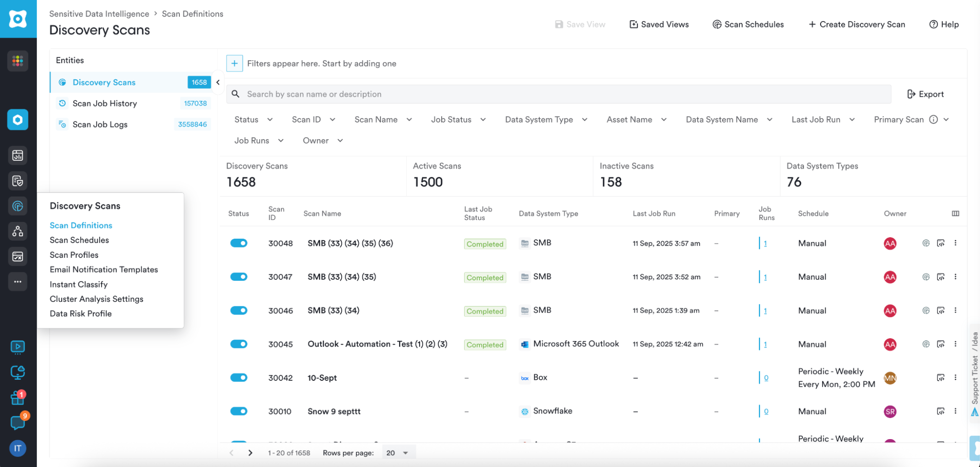The height and width of the screenshot is (467, 980).
Task: Click the Export button
Action: tap(926, 94)
